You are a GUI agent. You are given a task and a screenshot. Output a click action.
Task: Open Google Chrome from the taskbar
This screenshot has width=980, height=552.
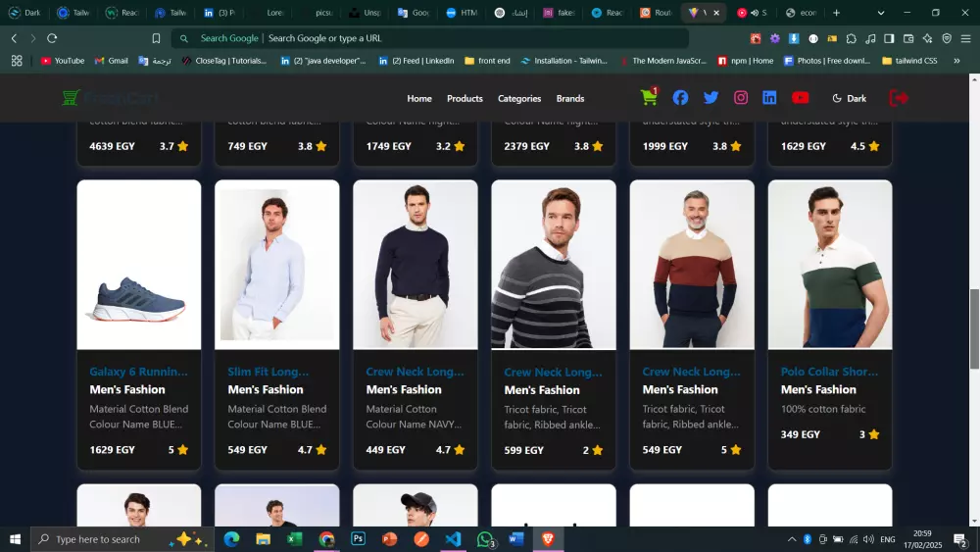coord(326,539)
